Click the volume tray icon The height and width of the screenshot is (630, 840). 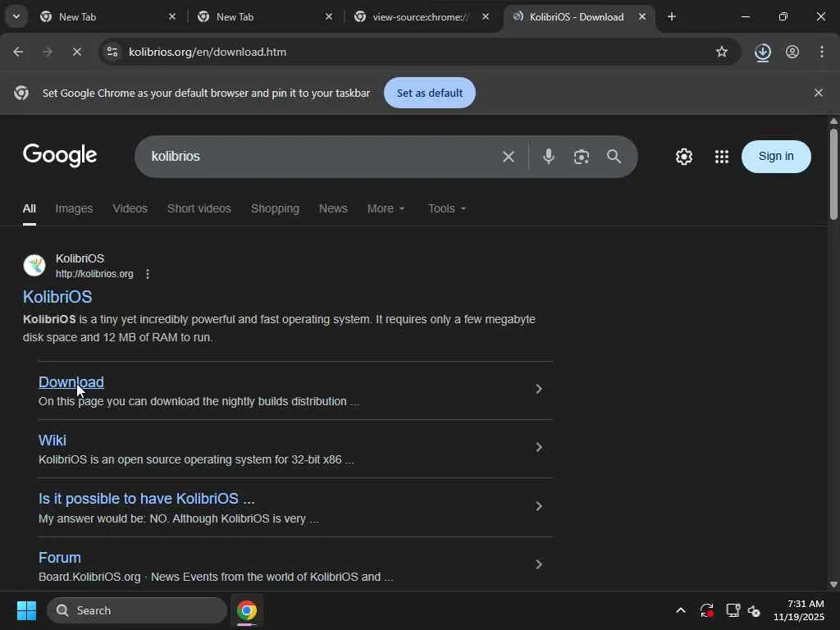click(755, 610)
